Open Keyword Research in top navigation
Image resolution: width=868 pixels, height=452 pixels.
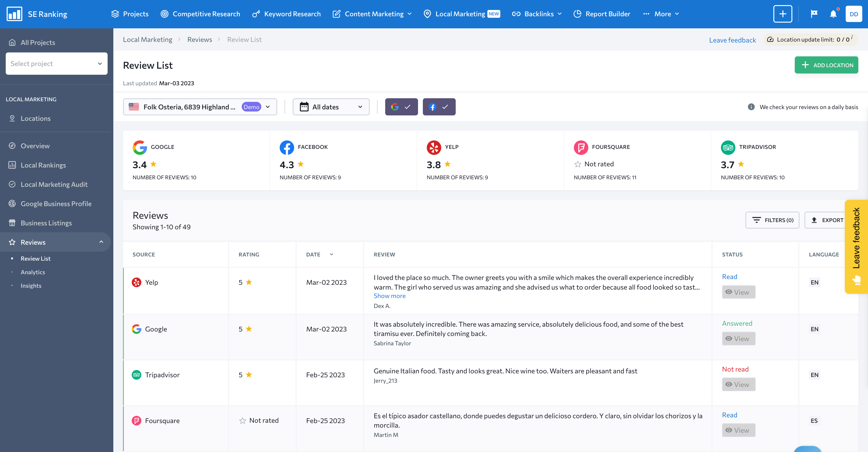click(286, 14)
